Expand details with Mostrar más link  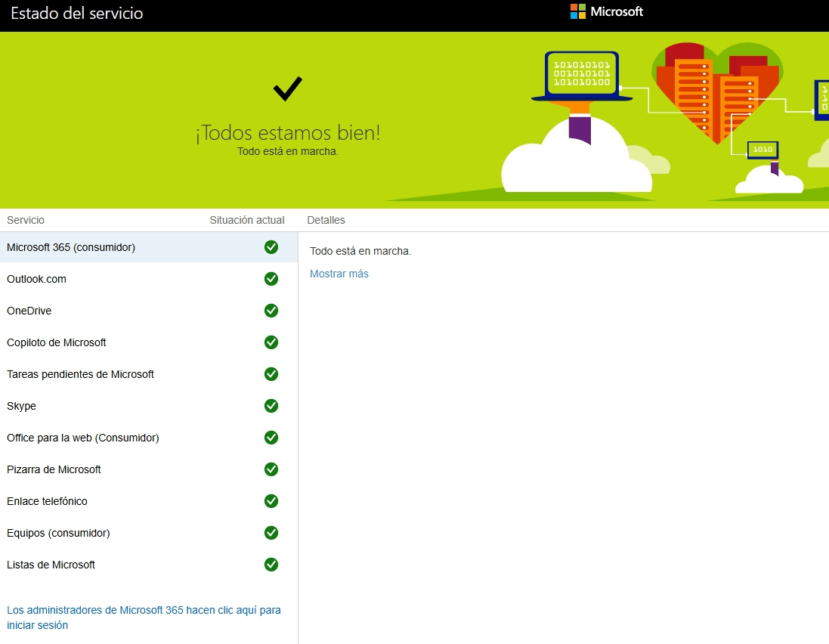pos(339,274)
